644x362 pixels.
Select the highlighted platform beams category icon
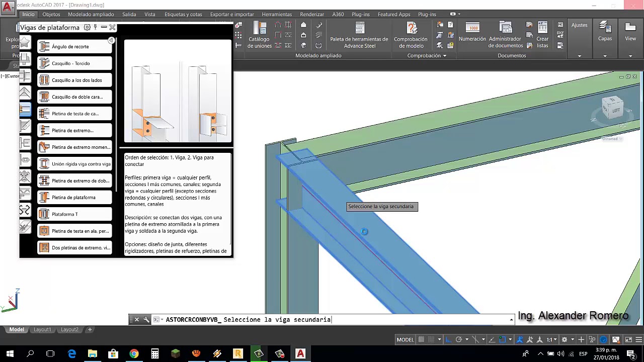(25, 109)
